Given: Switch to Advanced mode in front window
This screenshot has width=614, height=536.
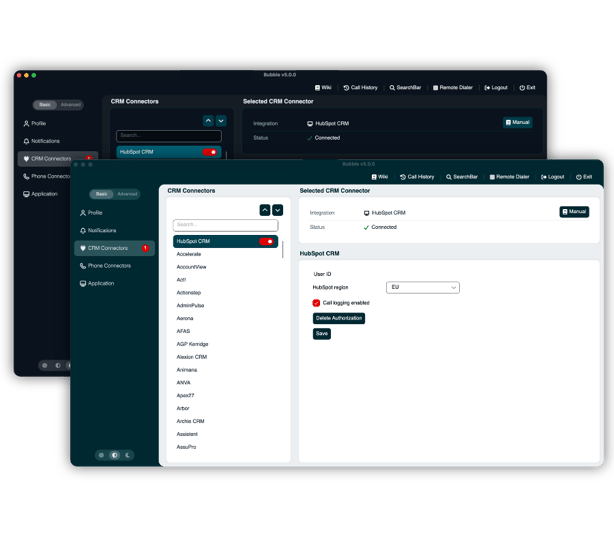Looking at the screenshot, I should click(x=127, y=194).
